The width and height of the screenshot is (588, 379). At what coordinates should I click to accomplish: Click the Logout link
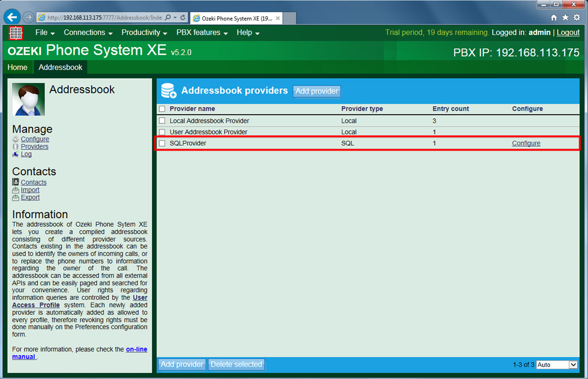(568, 32)
